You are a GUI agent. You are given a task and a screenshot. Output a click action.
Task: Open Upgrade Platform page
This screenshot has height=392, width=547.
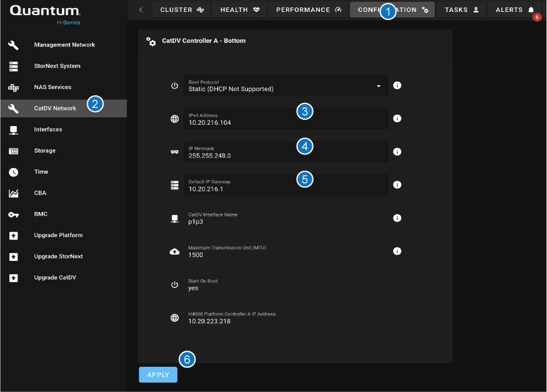63,235
